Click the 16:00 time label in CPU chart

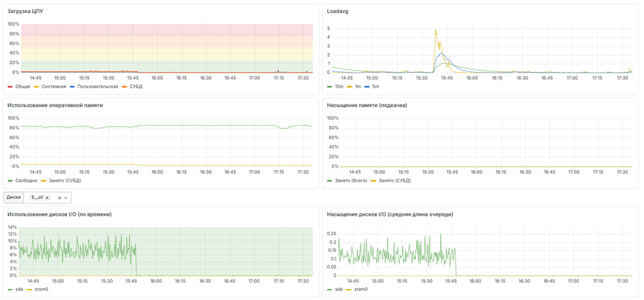click(157, 77)
